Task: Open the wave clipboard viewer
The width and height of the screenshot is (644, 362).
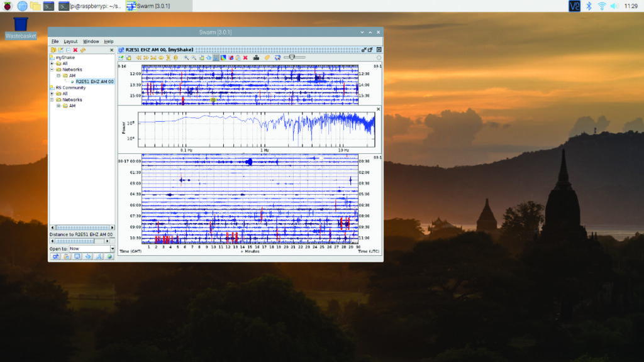Action: pos(66,256)
